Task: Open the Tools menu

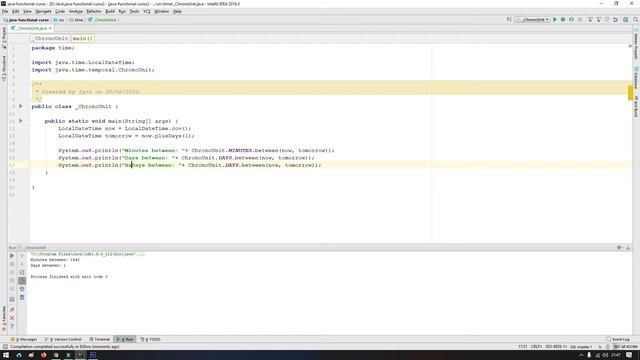Action: tap(134, 11)
